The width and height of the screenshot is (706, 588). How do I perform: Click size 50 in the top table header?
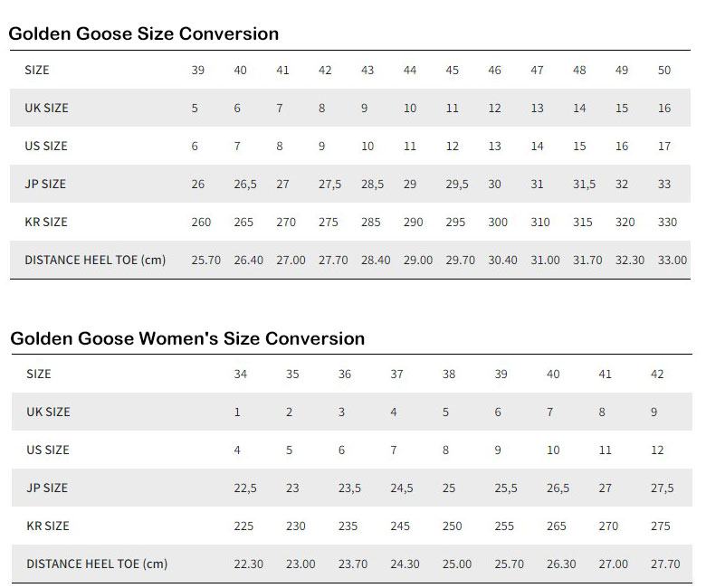tap(664, 70)
